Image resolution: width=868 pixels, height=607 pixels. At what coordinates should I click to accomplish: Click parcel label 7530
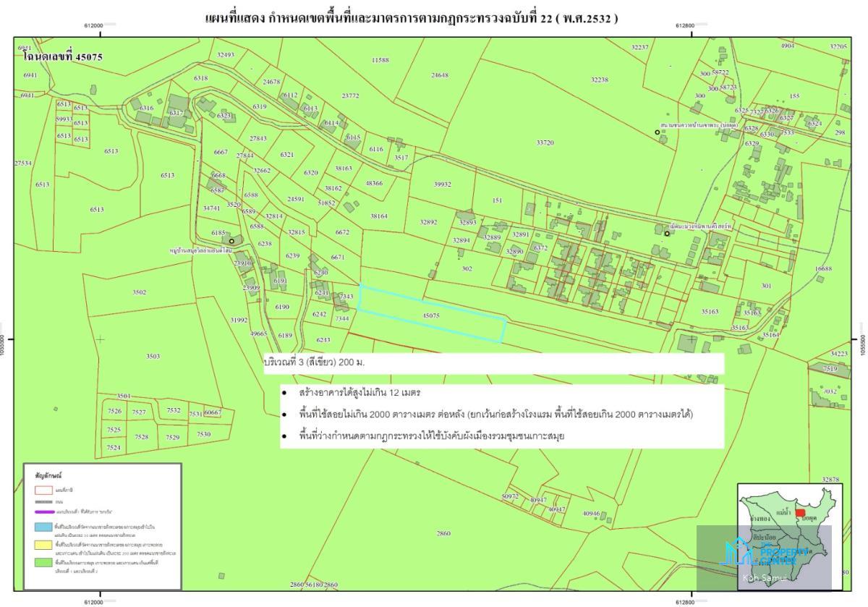pos(203,434)
